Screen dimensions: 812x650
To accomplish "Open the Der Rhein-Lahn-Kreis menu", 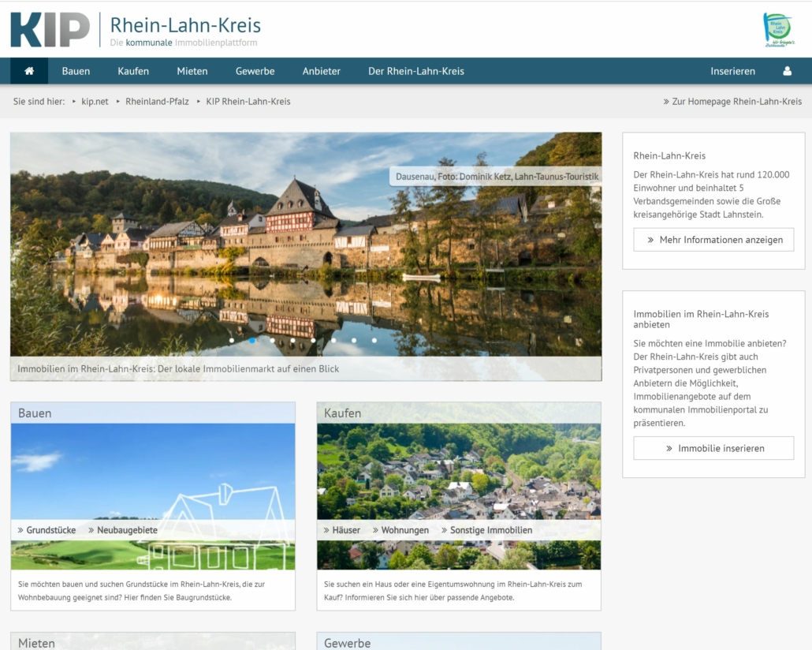I will pos(415,71).
